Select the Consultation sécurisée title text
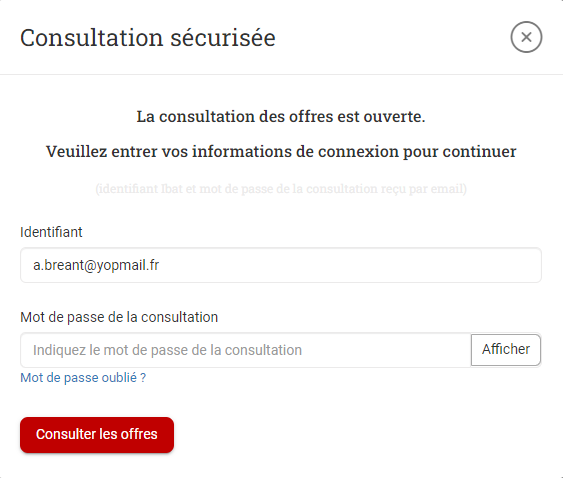 [148, 37]
